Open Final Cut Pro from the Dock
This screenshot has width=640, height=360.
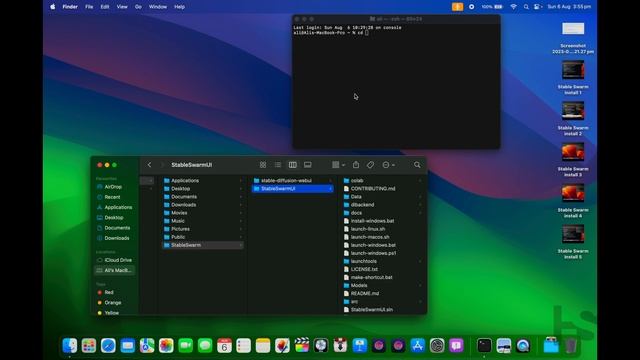click(x=302, y=346)
